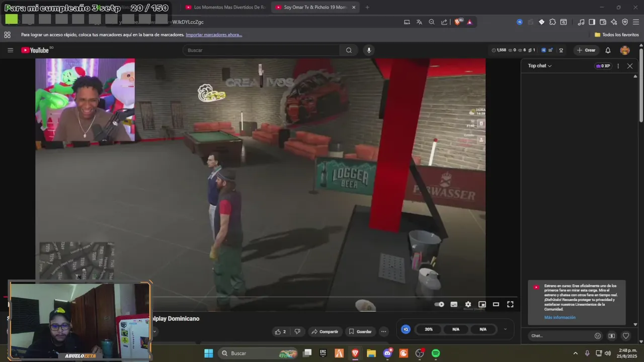Open Spotify from the taskbar
644x362 pixels.
(436, 353)
